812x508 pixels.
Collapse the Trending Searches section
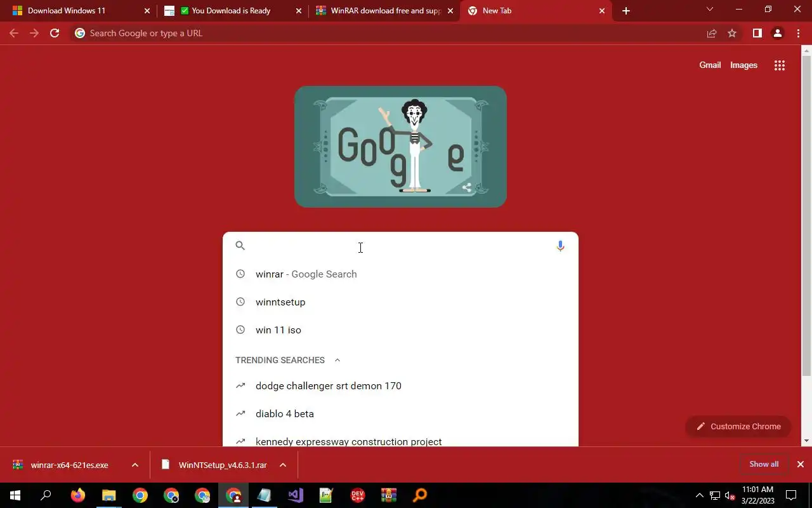(x=337, y=360)
